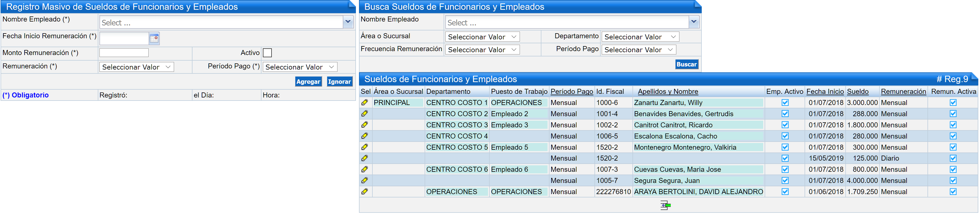This screenshot has height=217, width=980.
Task: Edit row of Montenegro Montenegro, Valkiria
Action: click(365, 147)
